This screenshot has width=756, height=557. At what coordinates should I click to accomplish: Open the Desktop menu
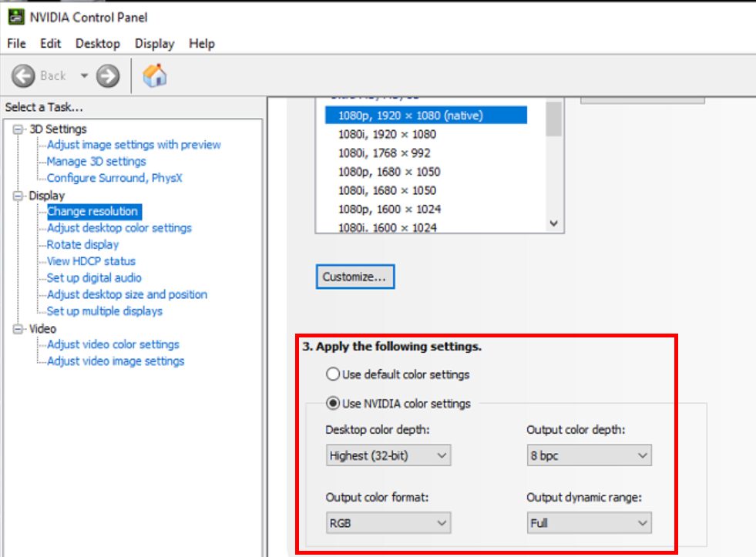pyautogui.click(x=98, y=43)
